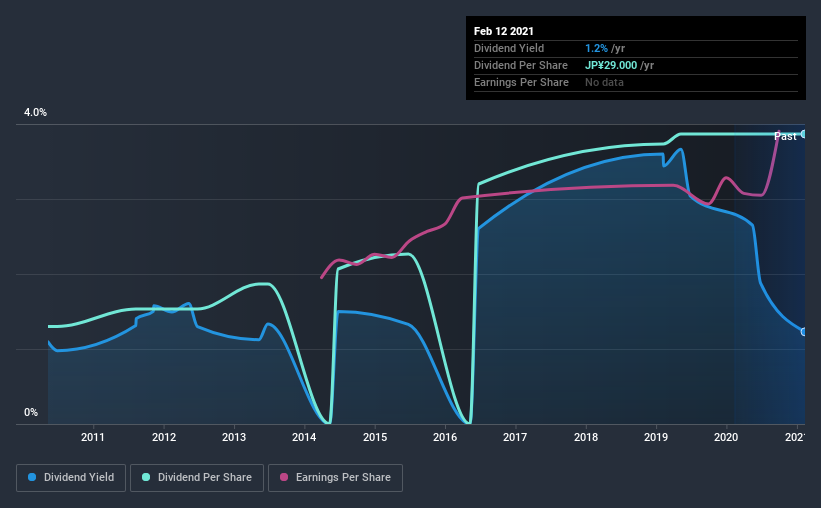Click the 0% y-axis label

[31, 413]
